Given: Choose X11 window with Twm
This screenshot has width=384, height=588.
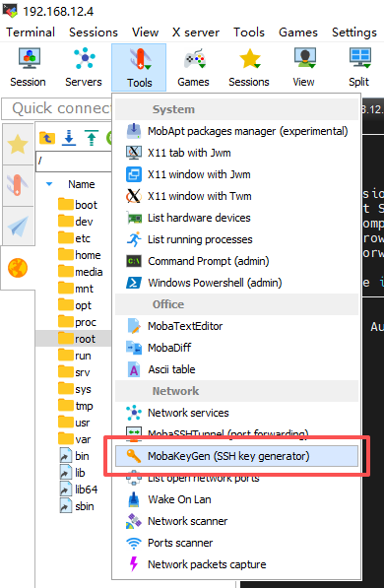Looking at the screenshot, I should coord(236,196).
